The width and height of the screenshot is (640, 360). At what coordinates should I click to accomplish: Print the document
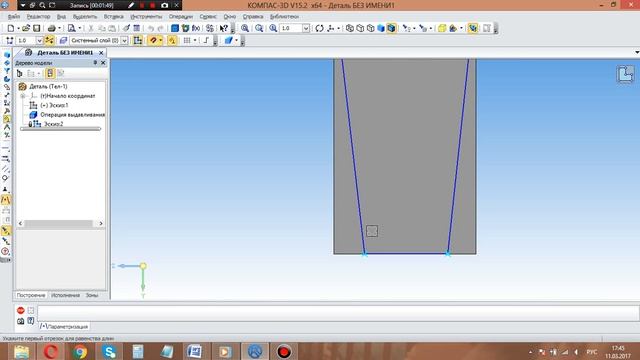51,28
